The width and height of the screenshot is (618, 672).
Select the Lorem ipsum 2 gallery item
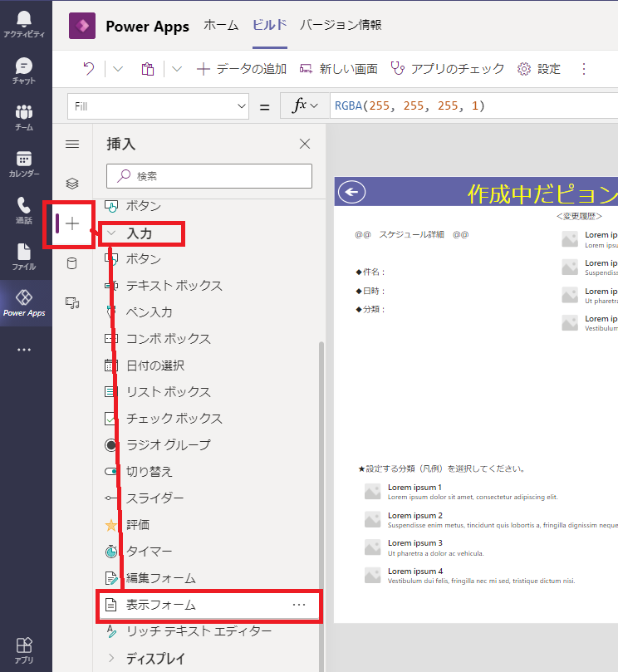coord(490,520)
